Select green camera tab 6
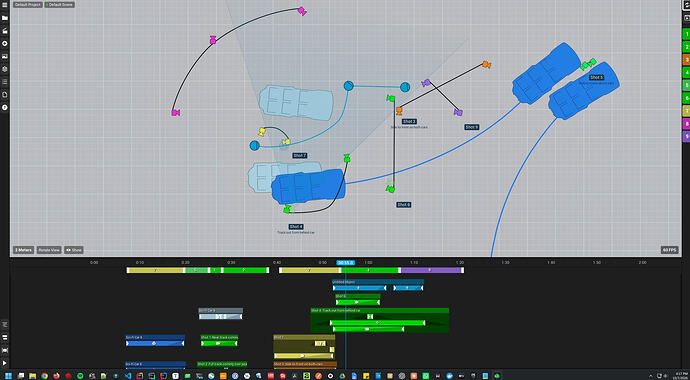 [686, 98]
